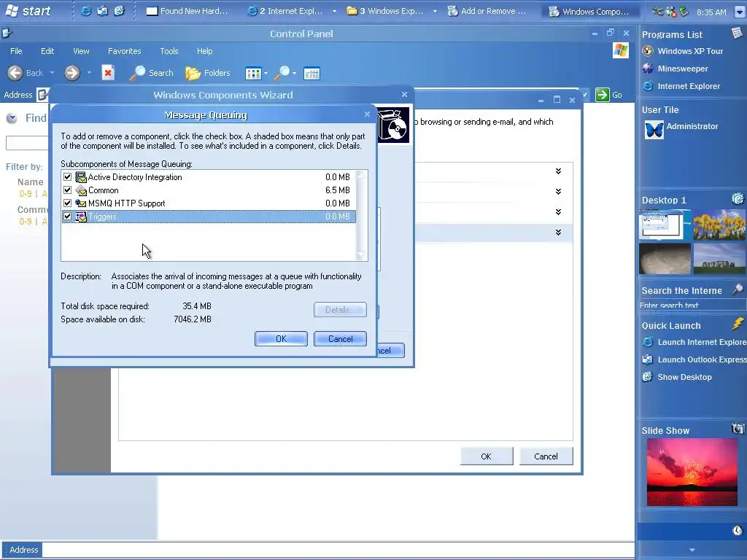Go Back in Control Panel toolbar
This screenshot has width=747, height=560.
(x=26, y=73)
